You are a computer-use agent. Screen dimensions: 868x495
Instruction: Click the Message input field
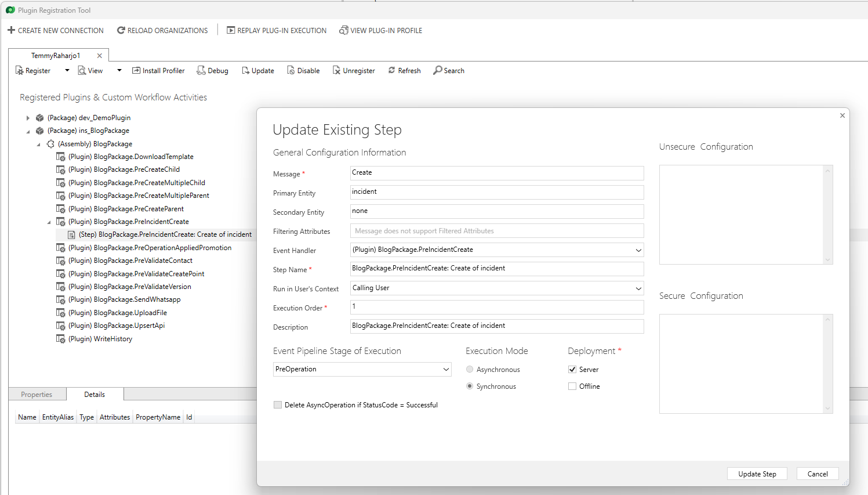coord(497,173)
